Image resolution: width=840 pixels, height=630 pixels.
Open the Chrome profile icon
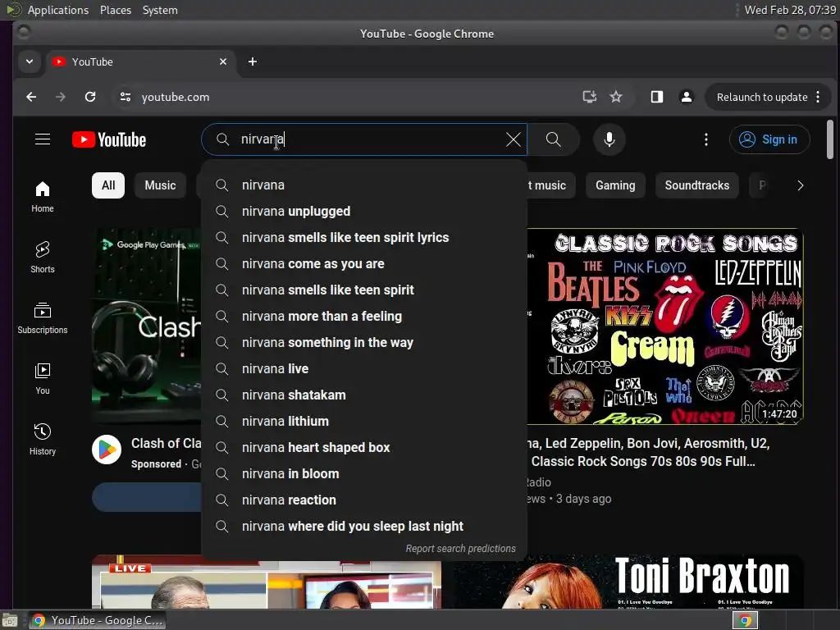click(x=687, y=97)
